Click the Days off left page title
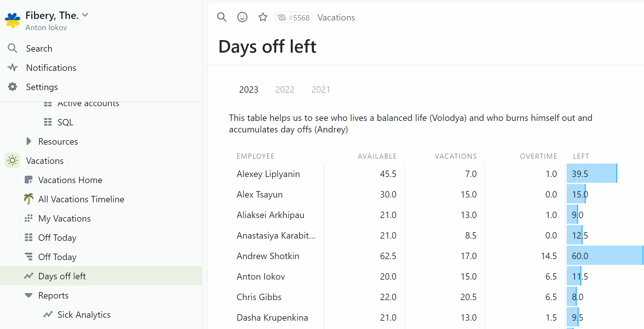This screenshot has height=329, width=644. click(267, 47)
